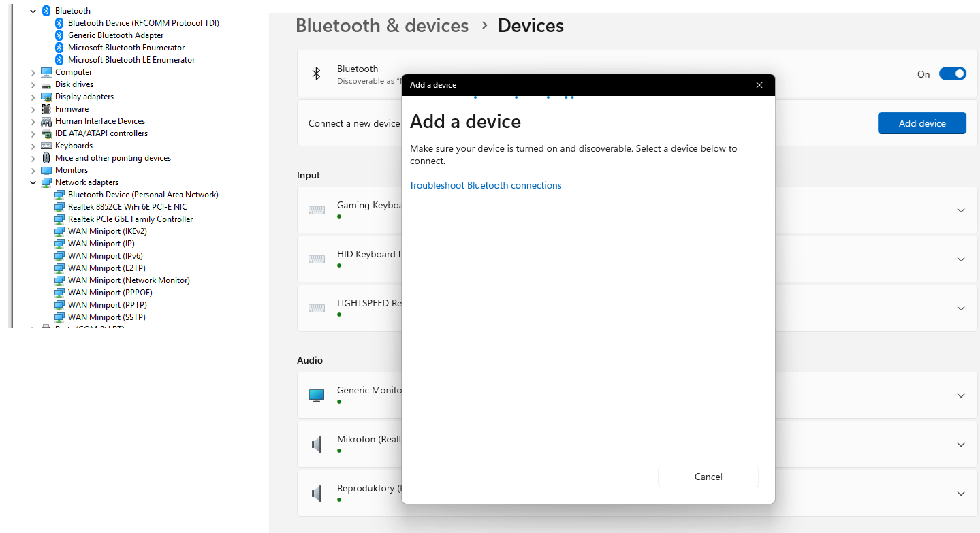Expand the HID Keyboard device chevron
This screenshot has width=980, height=533.
[x=961, y=259]
